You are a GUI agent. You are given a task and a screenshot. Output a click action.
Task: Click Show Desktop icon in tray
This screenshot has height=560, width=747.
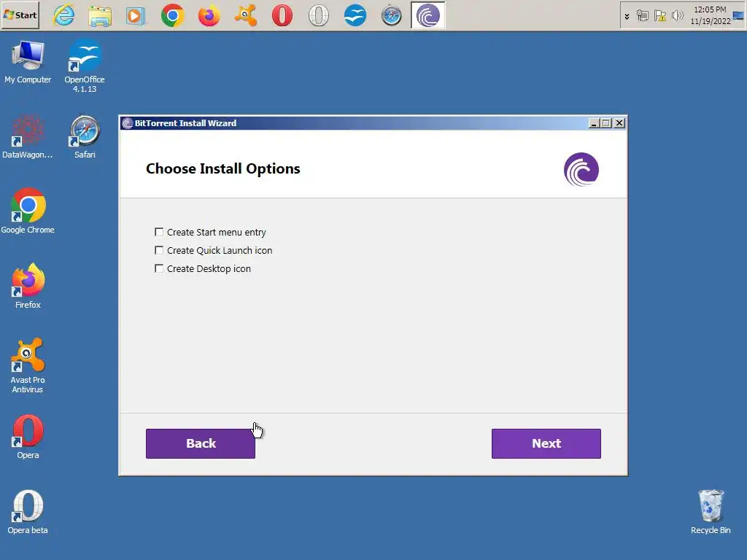click(738, 16)
